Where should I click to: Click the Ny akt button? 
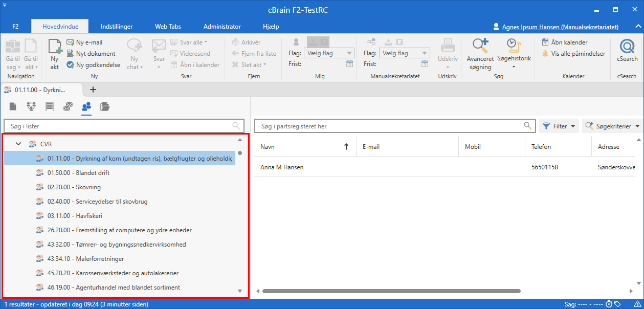tap(55, 54)
